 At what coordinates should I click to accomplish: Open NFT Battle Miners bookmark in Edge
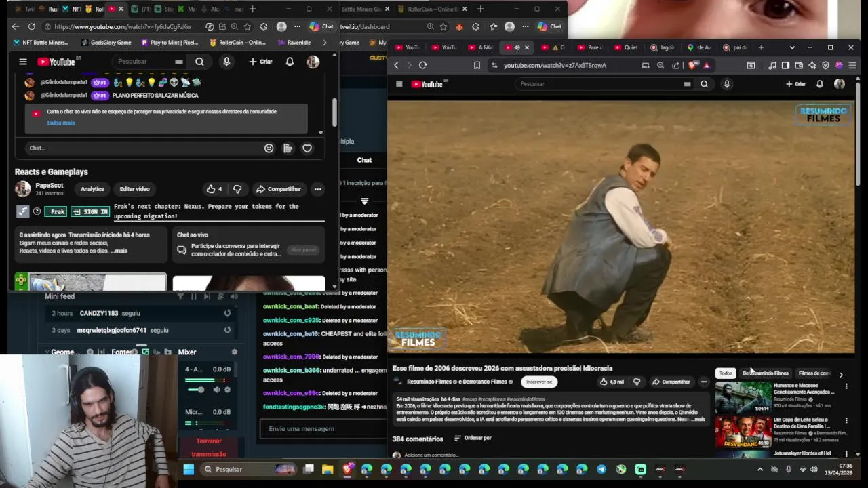point(41,42)
